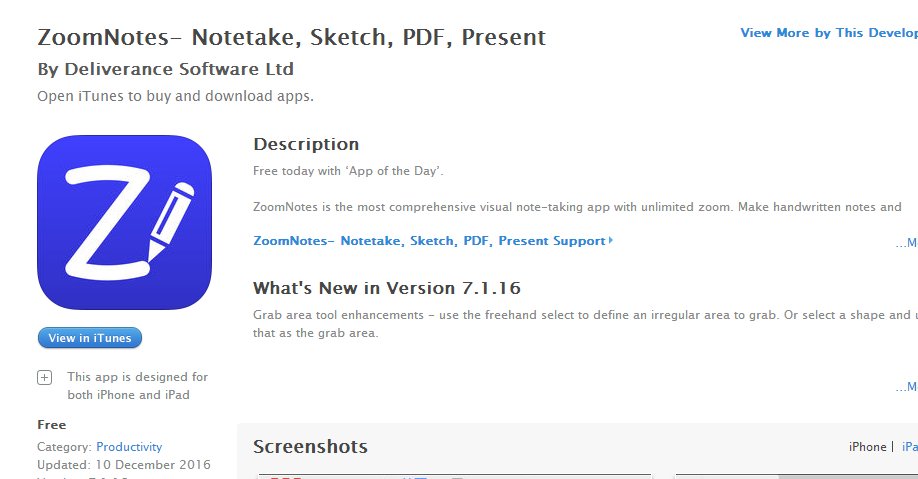The height and width of the screenshot is (479, 918).
Task: Click What's New in Version 7.1.16 heading
Action: [387, 288]
